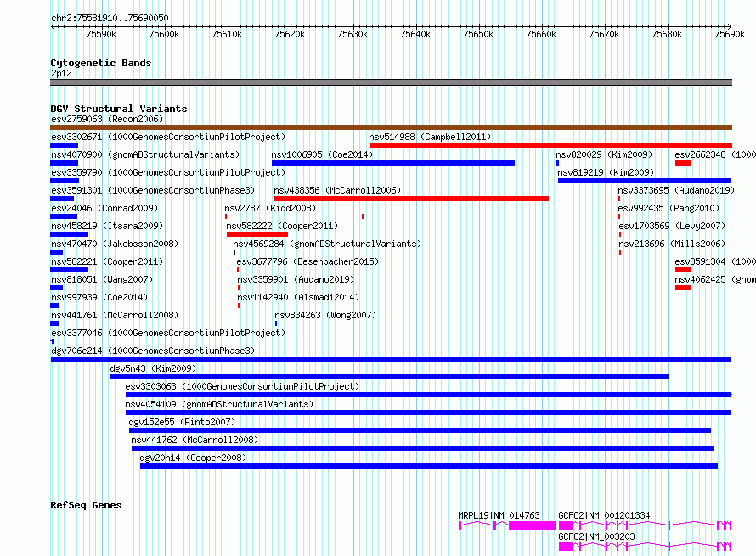Select nsv4054109 (gnomADStructuralVariants) label
Image resolution: width=756 pixels, height=556 pixels.
(x=219, y=404)
